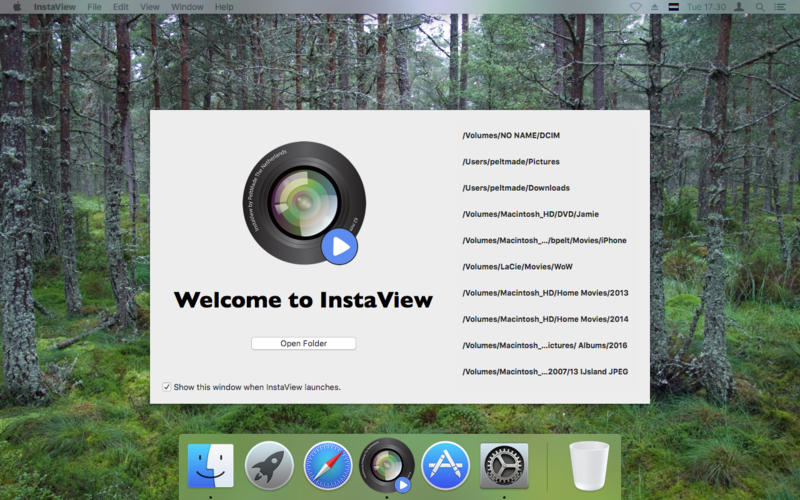
Task: Launch Launchpad rocket icon in dock
Action: point(269,466)
